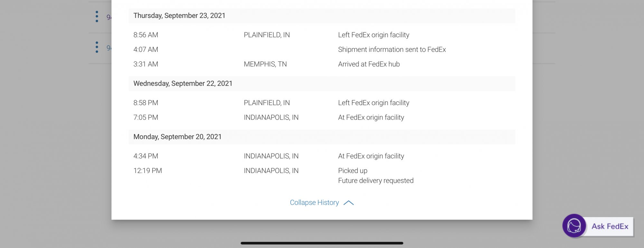Tap the Ask FedEx chat avatar icon
The width and height of the screenshot is (644, 248).
click(x=574, y=226)
